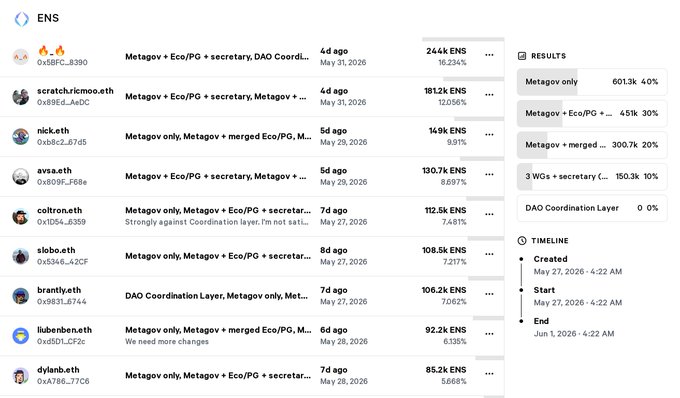680x398 pixels.
Task: Open brantly.eth avatar
Action: [x=20, y=296]
